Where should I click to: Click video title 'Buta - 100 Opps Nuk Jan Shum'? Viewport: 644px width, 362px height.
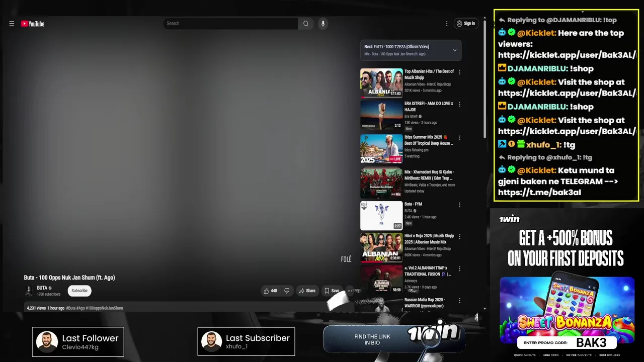(x=69, y=278)
